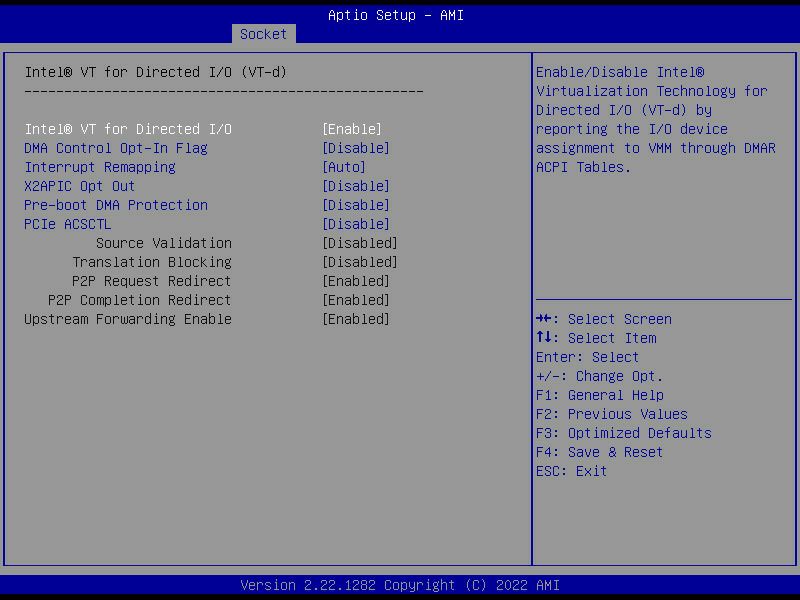Click the Translation Blocking label

tap(152, 262)
